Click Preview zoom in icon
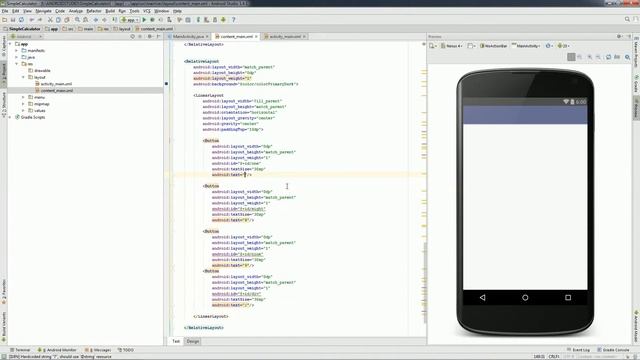 (590, 57)
